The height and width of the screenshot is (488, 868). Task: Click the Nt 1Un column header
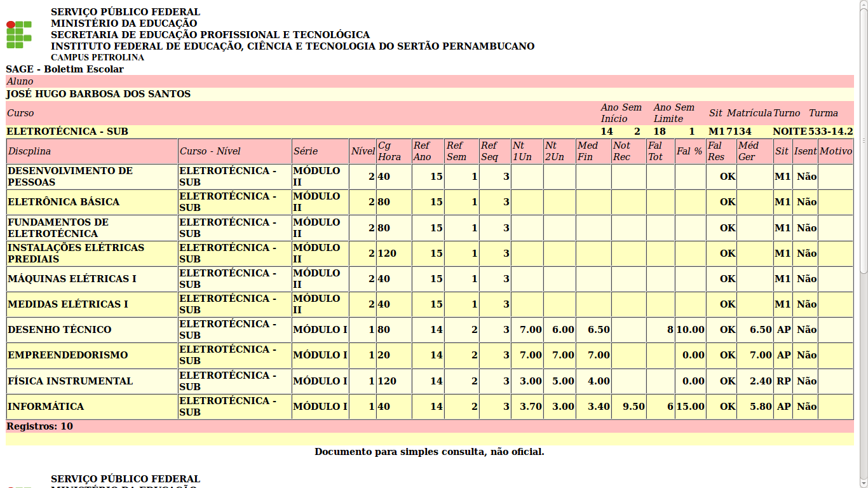[527, 151]
